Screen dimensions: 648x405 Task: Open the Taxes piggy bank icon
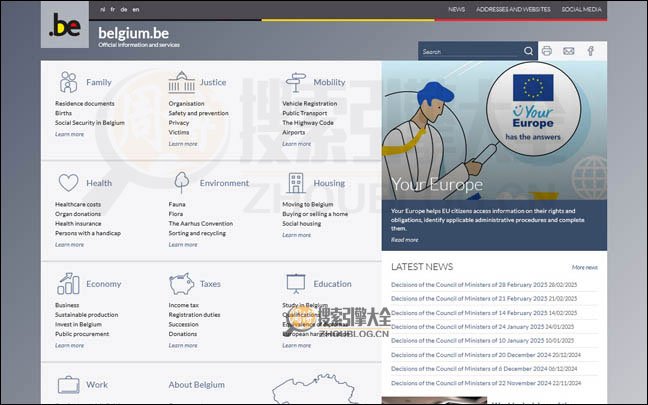(x=181, y=284)
